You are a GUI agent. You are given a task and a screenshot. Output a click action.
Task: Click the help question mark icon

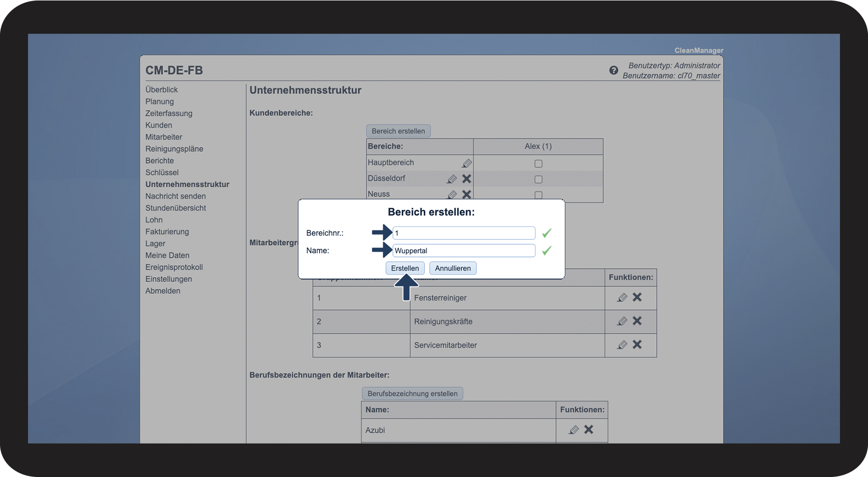coord(614,70)
